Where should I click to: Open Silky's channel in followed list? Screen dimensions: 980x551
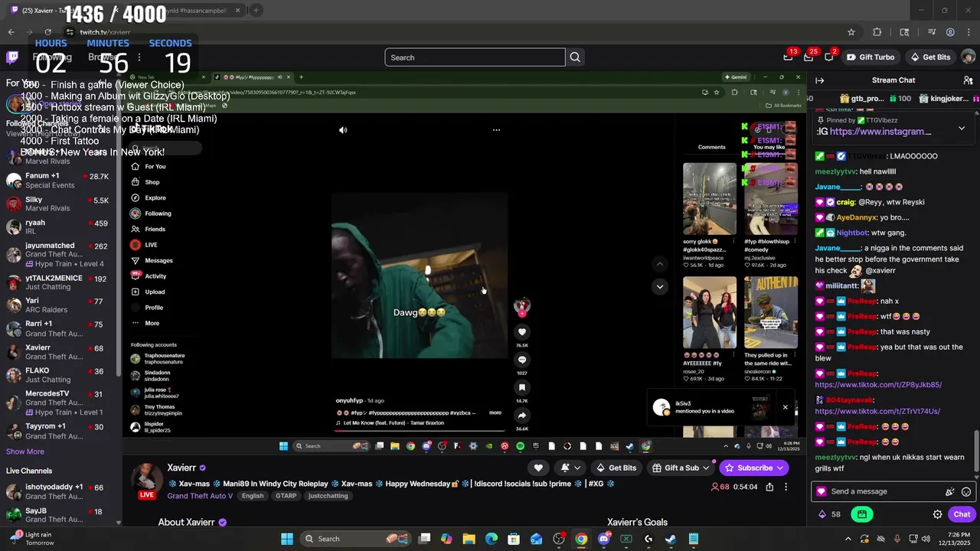point(60,204)
